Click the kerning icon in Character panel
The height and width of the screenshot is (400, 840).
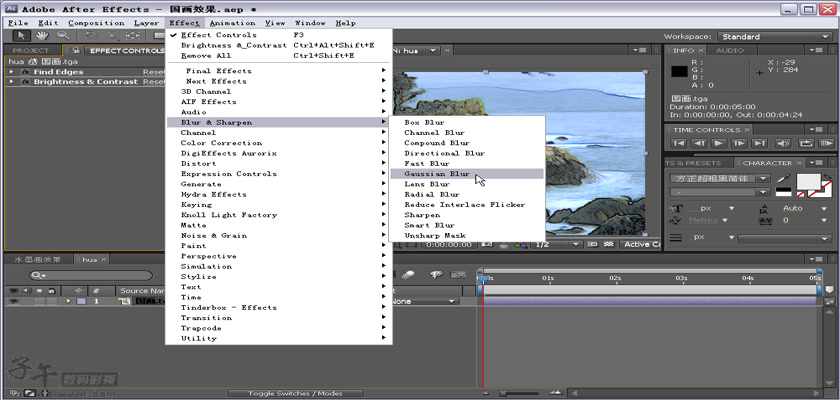(x=677, y=221)
